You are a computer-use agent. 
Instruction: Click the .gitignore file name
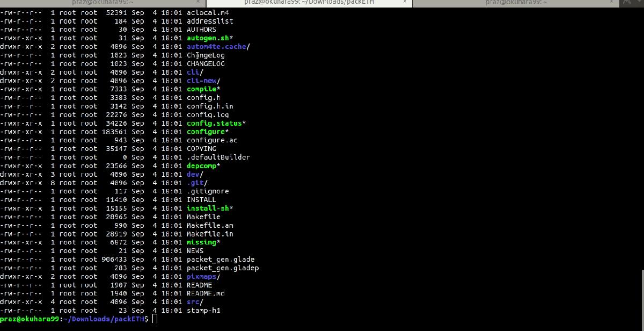[208, 191]
